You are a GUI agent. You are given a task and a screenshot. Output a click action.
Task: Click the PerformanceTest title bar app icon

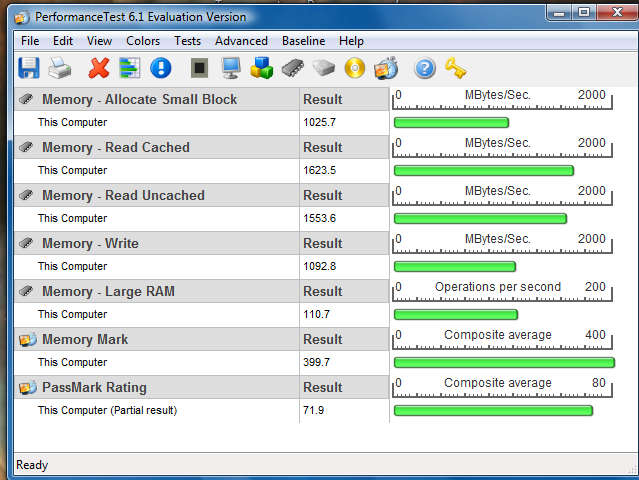pyautogui.click(x=22, y=17)
